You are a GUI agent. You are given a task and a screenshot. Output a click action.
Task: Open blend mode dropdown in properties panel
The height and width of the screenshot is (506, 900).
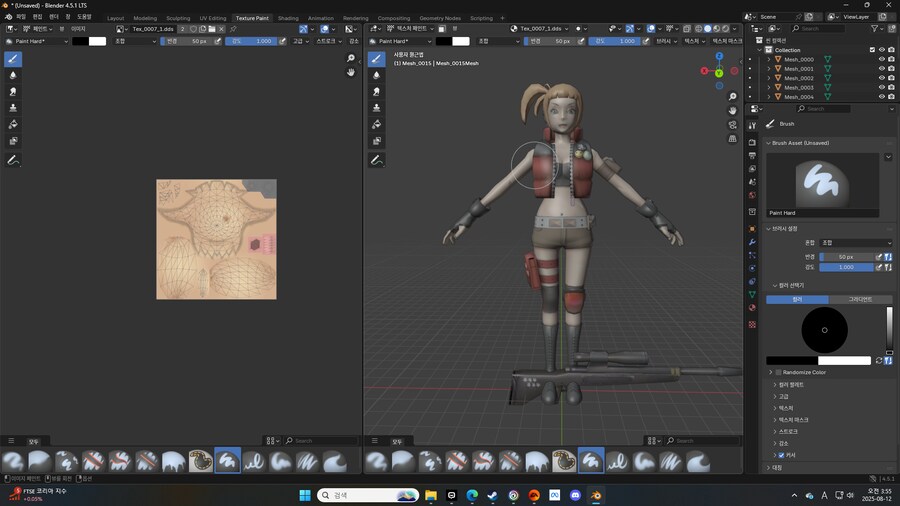click(856, 243)
